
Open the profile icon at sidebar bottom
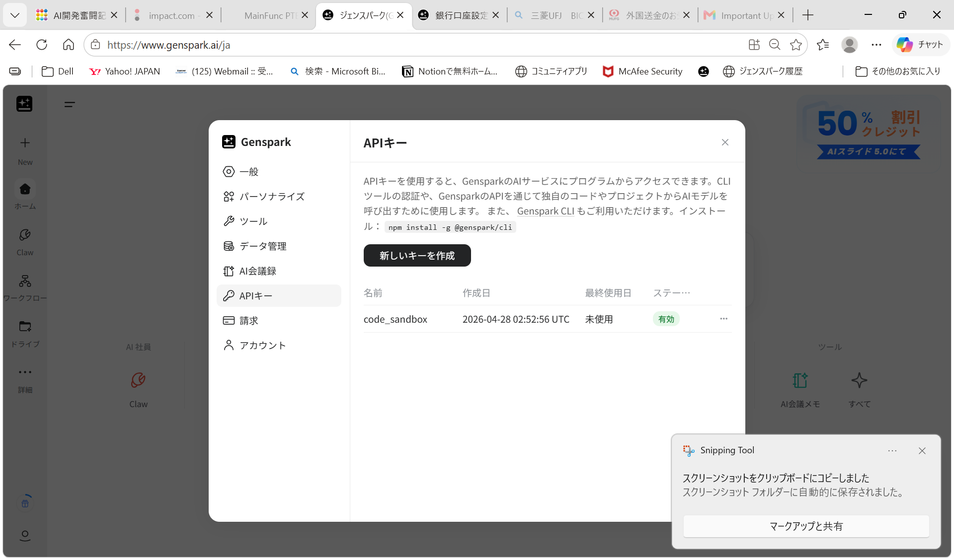pyautogui.click(x=25, y=535)
